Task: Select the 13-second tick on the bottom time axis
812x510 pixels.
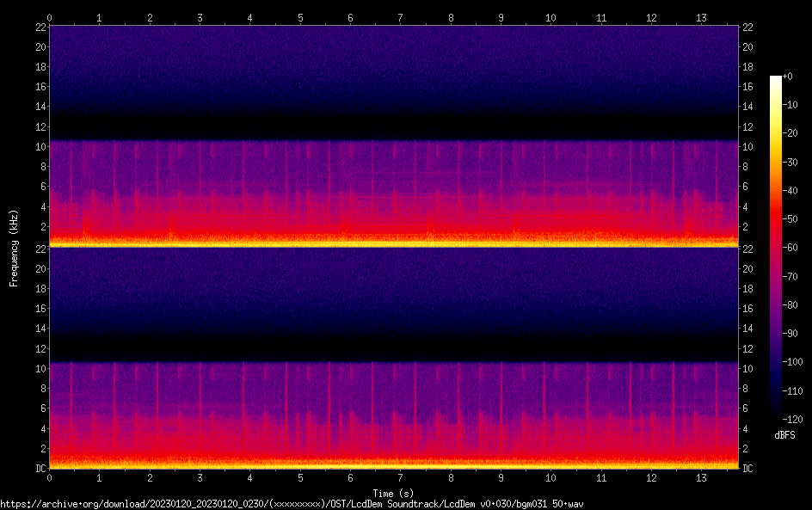Action: (x=701, y=477)
